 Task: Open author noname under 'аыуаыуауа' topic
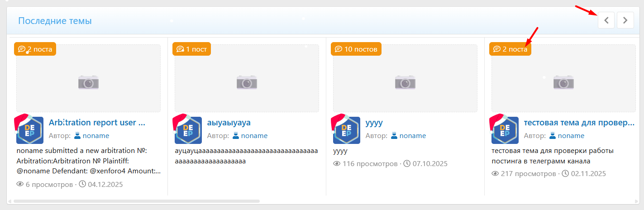coord(254,136)
